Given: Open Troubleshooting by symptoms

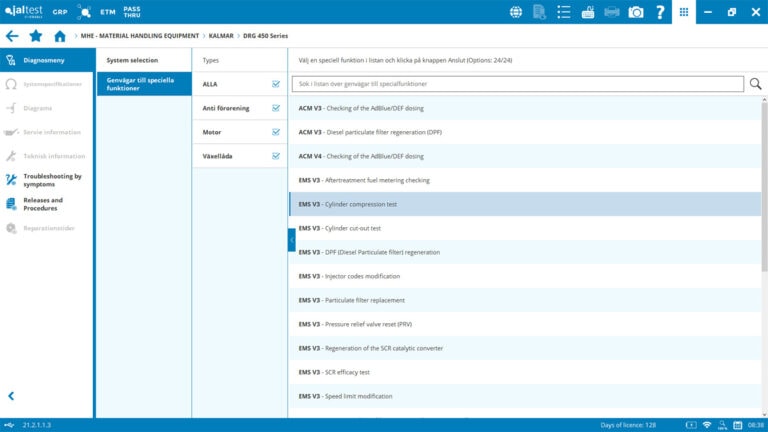Looking at the screenshot, I should 47,180.
